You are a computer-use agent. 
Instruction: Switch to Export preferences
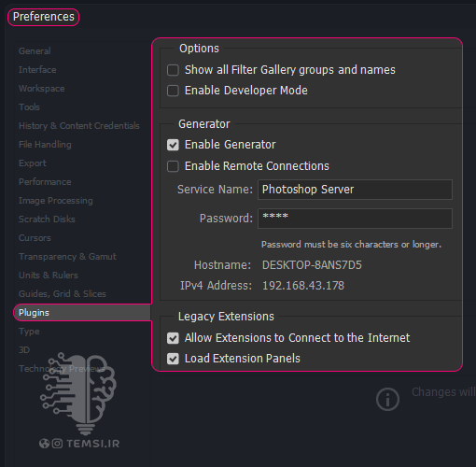(x=33, y=163)
